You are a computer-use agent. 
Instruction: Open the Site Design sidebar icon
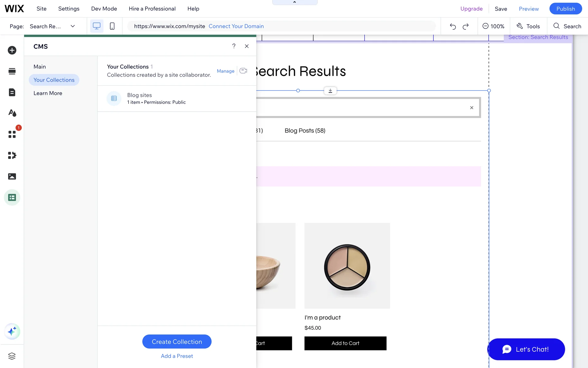[12, 113]
